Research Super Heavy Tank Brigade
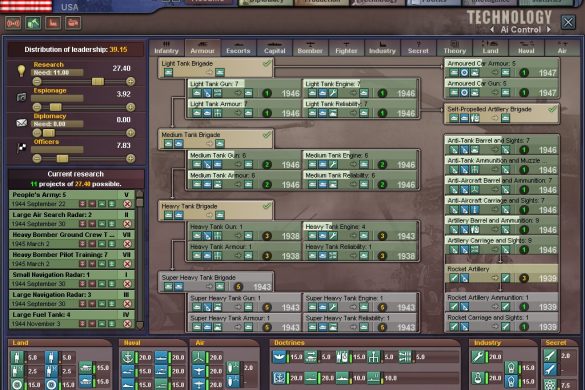The width and height of the screenshot is (585, 390). point(216,282)
